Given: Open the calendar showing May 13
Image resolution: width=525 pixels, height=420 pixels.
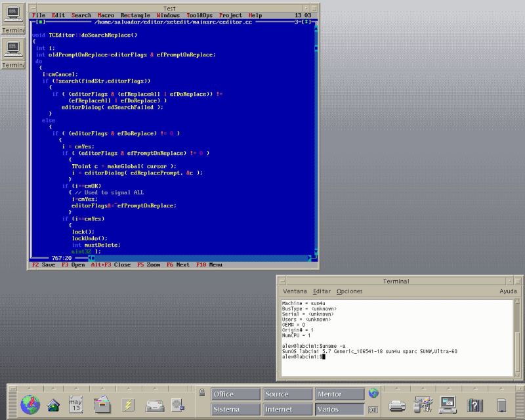Looking at the screenshot, I should pyautogui.click(x=75, y=404).
